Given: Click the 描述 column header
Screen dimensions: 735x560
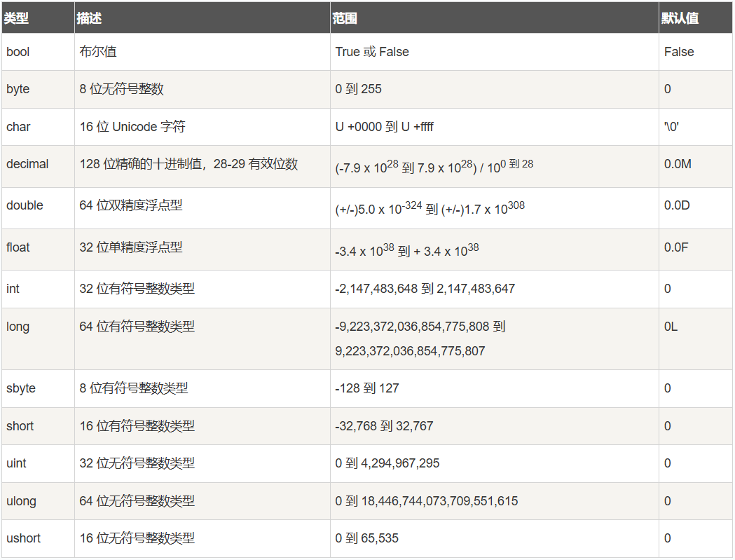Looking at the screenshot, I should (89, 18).
